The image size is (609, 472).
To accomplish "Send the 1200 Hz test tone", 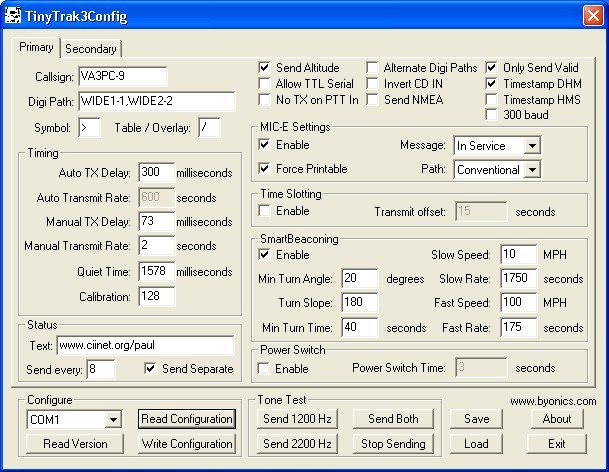I will (297, 419).
